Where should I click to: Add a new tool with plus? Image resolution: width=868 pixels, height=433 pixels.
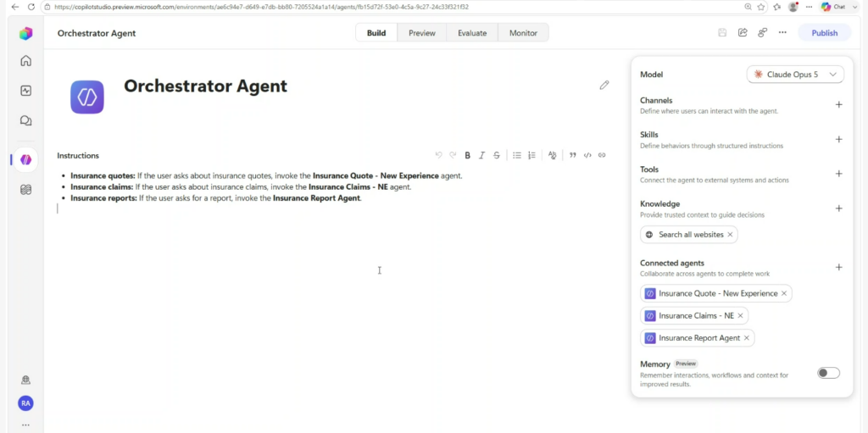coord(838,174)
